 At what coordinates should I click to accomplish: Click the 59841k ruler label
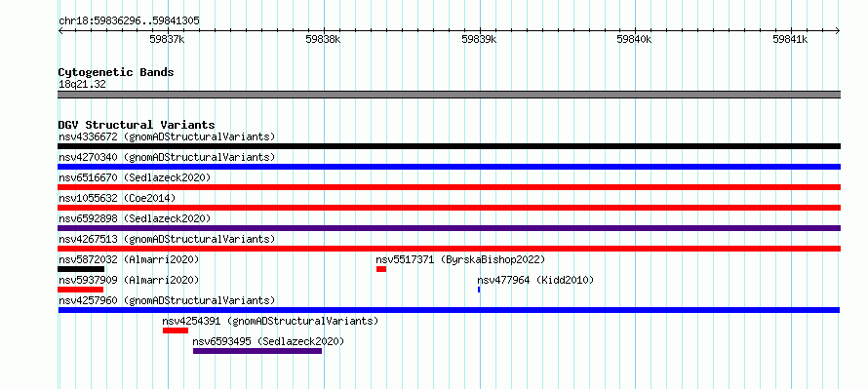click(791, 40)
